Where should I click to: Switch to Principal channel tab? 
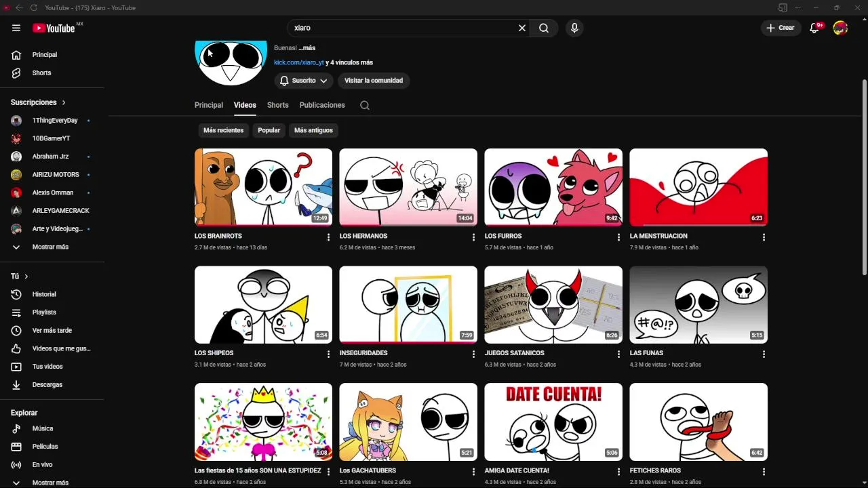[x=209, y=105]
